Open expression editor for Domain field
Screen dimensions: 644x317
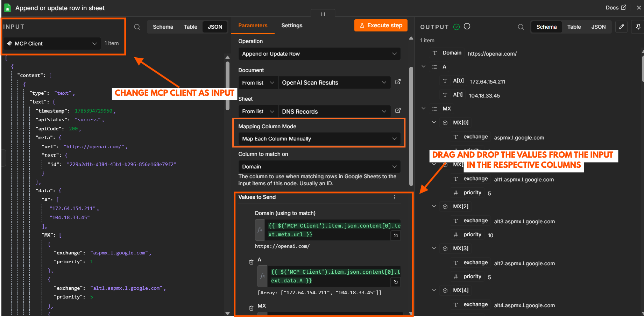396,236
